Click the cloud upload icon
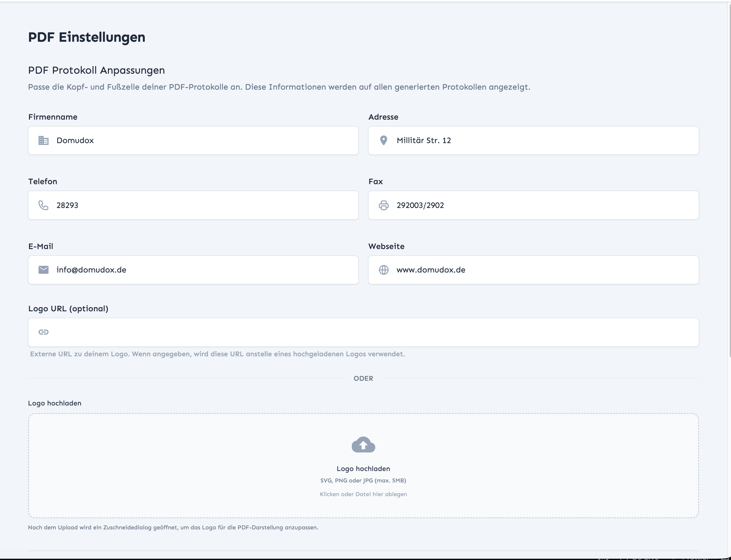The image size is (731, 560). 363,444
